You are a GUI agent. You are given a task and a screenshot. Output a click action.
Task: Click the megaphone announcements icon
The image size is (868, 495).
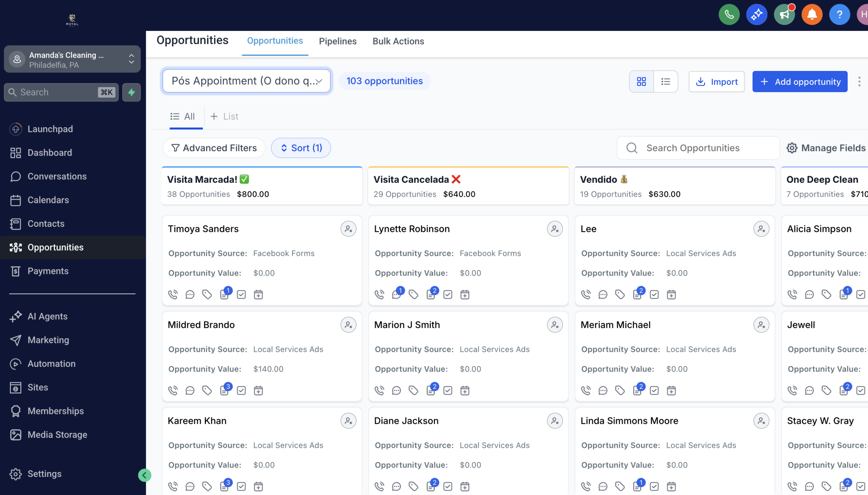coord(784,15)
